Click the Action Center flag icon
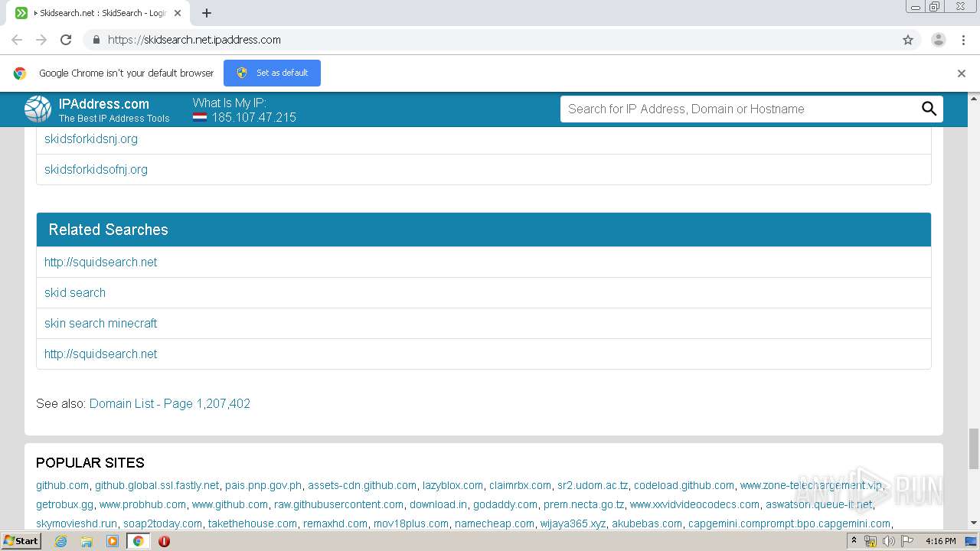The width and height of the screenshot is (980, 551). click(907, 541)
